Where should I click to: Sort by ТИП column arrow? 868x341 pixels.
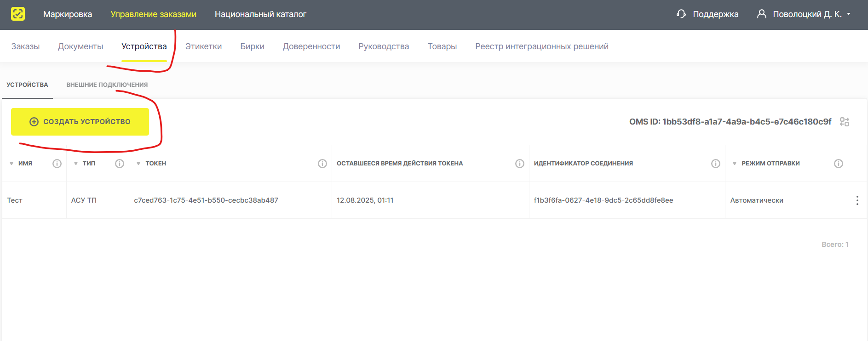click(76, 164)
